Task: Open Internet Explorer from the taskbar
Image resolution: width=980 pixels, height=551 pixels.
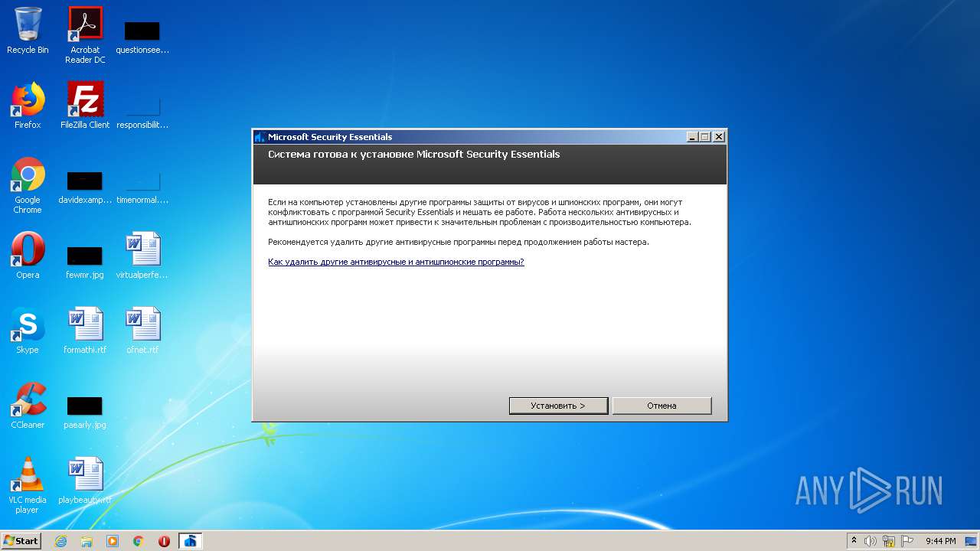Action: (60, 541)
